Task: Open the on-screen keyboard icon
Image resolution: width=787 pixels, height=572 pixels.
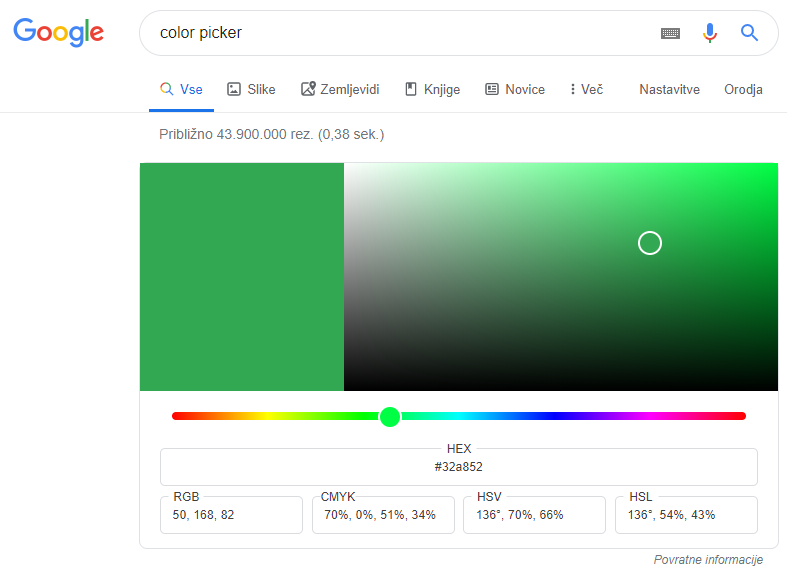Action: (670, 33)
